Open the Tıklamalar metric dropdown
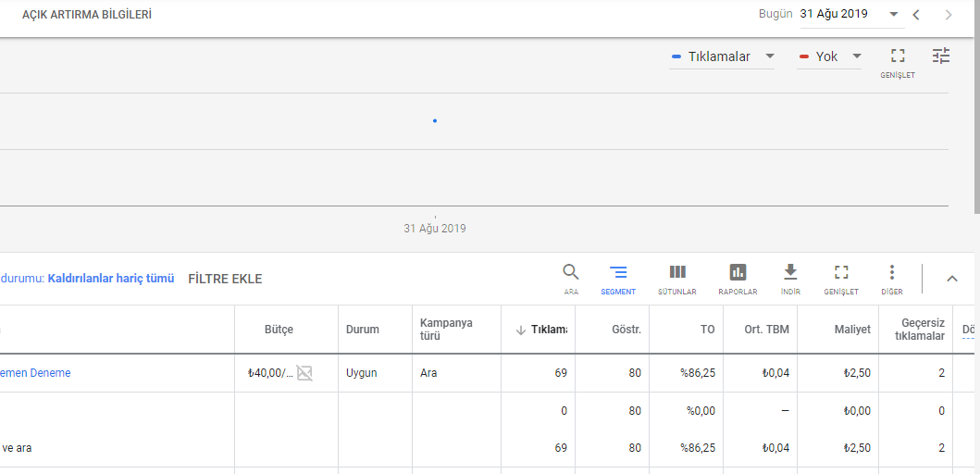 (724, 57)
